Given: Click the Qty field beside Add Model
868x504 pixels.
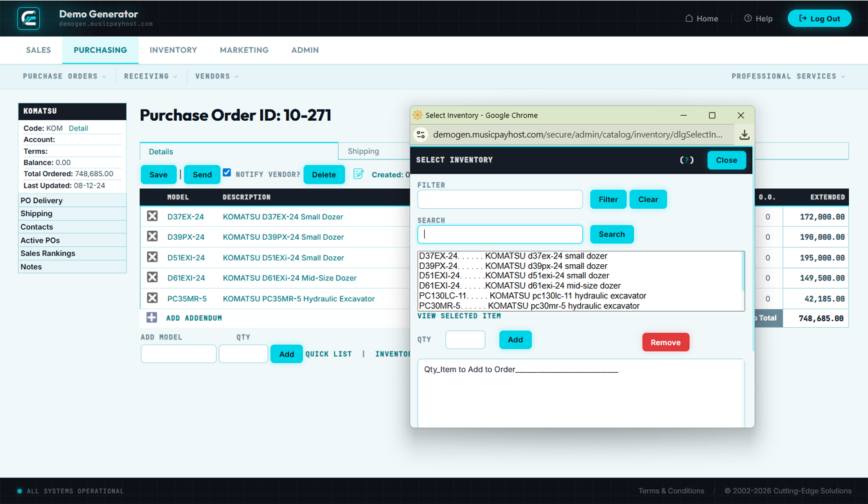Looking at the screenshot, I should 244,354.
